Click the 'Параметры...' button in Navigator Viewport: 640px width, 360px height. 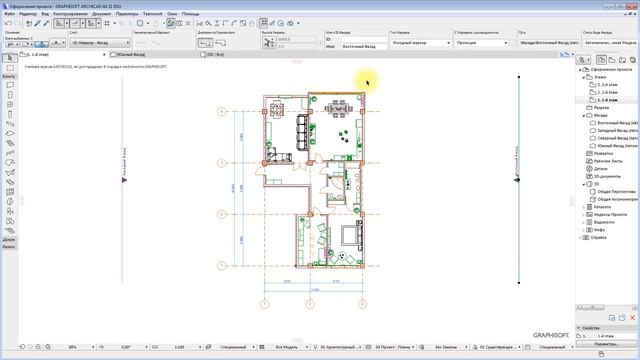(x=606, y=344)
